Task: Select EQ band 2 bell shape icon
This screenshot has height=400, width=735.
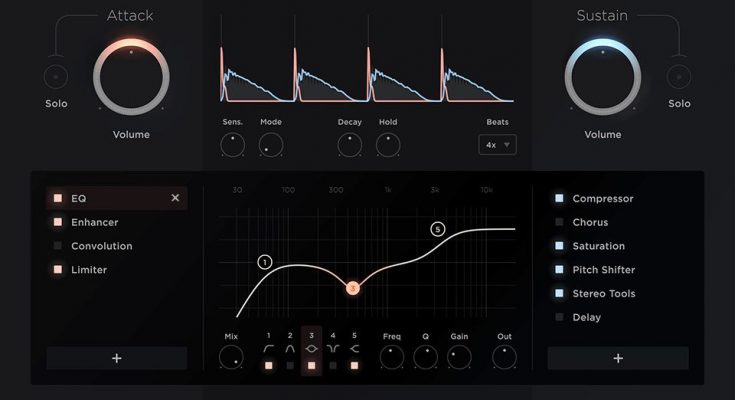Action: point(290,349)
